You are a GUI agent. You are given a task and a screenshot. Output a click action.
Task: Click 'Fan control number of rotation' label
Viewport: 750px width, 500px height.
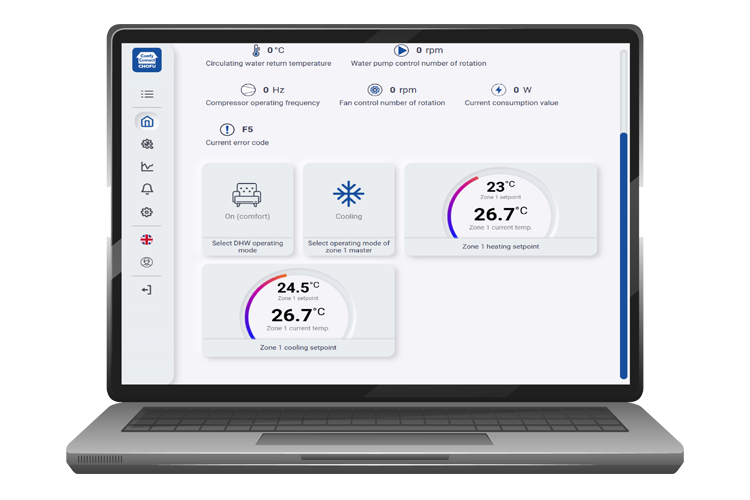pyautogui.click(x=392, y=103)
